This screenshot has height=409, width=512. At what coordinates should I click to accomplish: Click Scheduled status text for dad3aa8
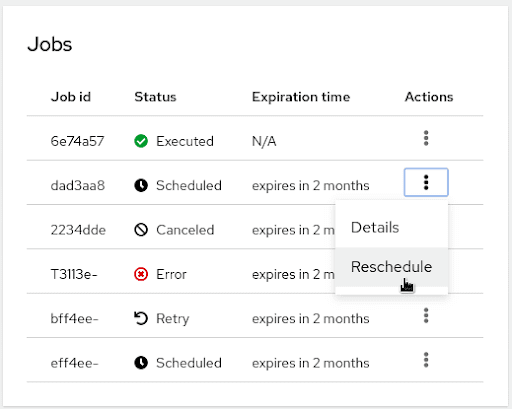coord(189,185)
